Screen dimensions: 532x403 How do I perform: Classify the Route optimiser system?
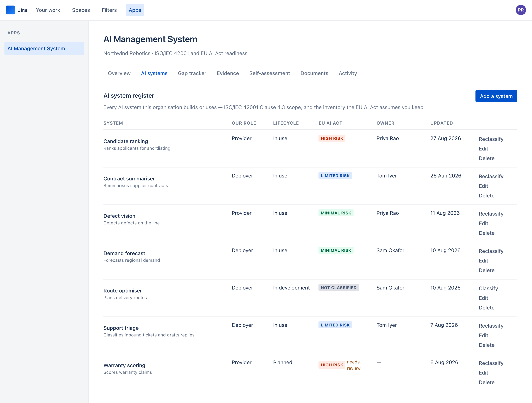click(488, 288)
